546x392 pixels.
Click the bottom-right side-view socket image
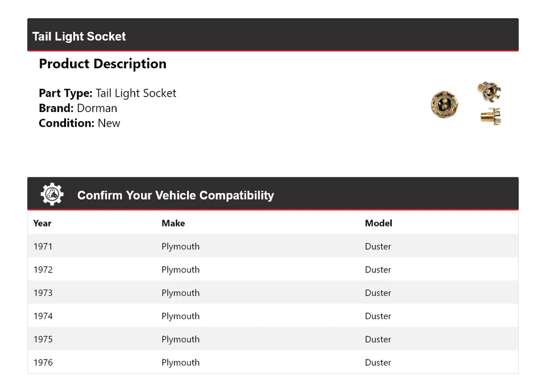coord(490,117)
